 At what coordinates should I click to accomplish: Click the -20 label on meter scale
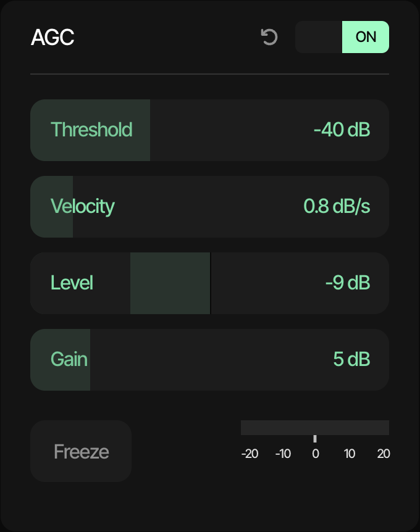pos(250,454)
